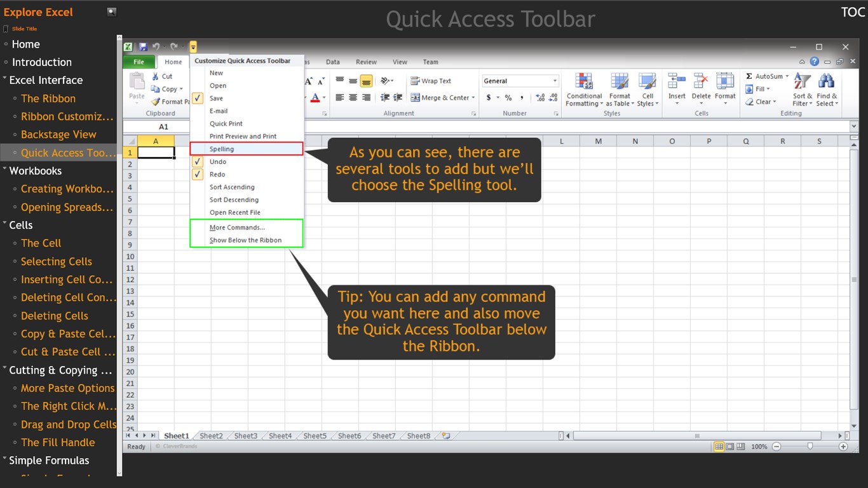Viewport: 868px width, 488px height.
Task: Open Merge & Center dropdown
Action: point(473,98)
